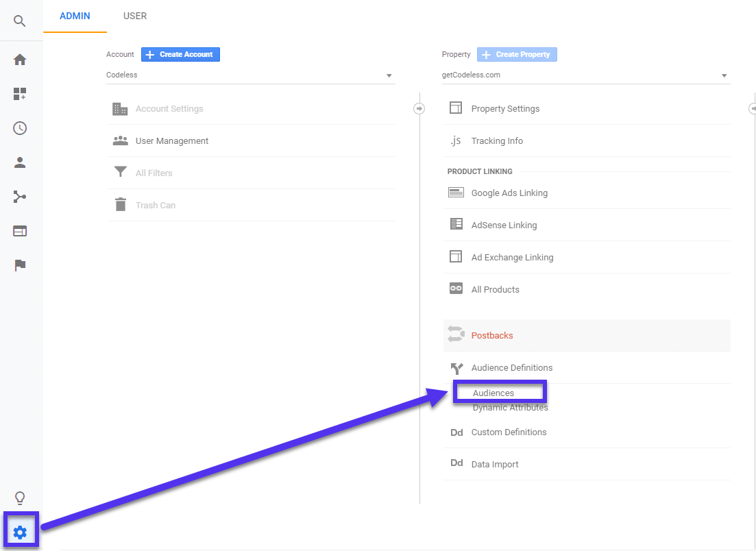Click the Acquisition icon in sidebar
Viewport: 756px width, 551px height.
[x=21, y=197]
